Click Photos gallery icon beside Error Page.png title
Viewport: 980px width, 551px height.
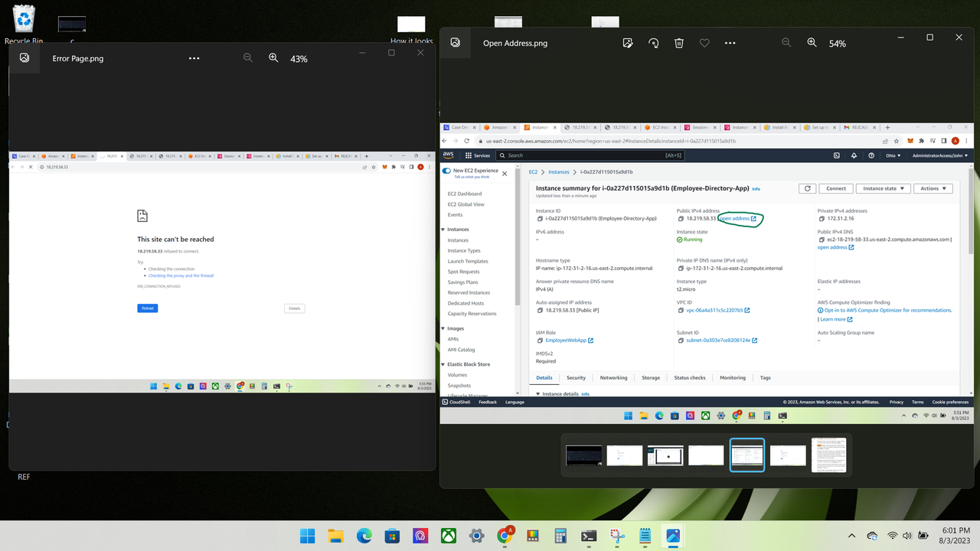click(24, 57)
